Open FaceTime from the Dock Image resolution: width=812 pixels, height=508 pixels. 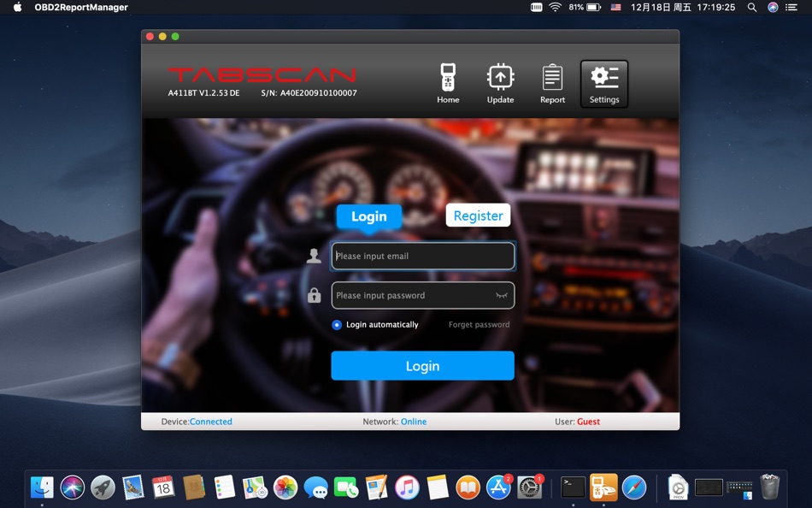346,487
